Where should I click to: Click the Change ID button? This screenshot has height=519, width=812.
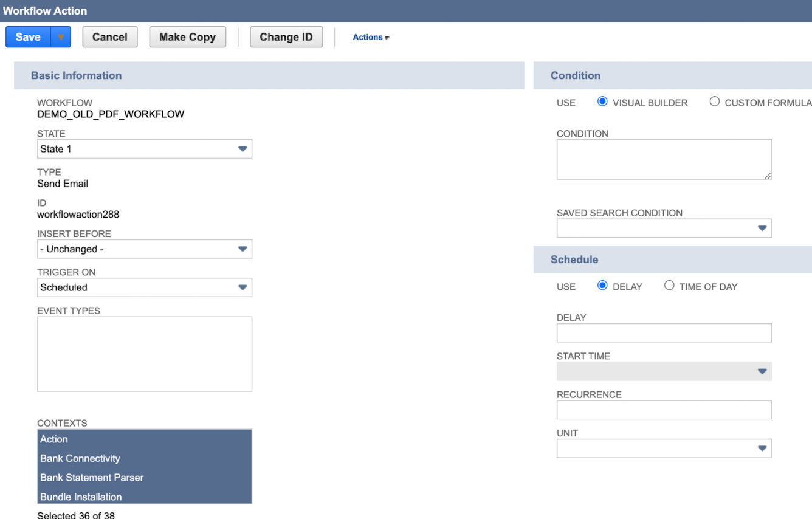click(286, 36)
